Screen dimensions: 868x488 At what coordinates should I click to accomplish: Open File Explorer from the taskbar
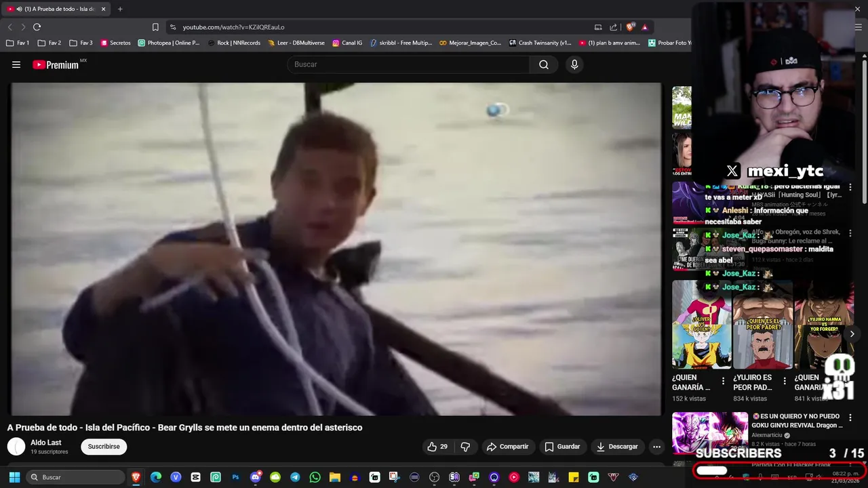[335, 477]
